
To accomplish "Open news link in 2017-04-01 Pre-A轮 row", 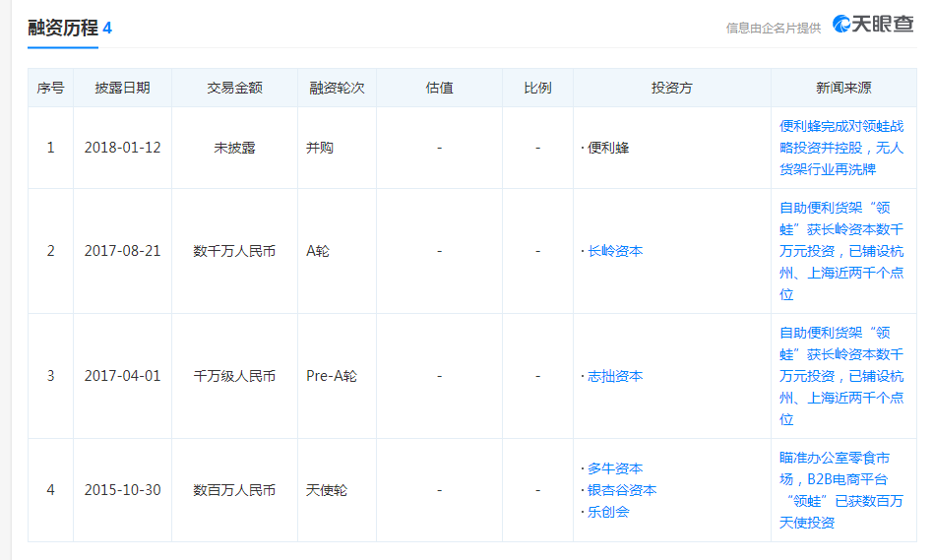I will tap(841, 376).
